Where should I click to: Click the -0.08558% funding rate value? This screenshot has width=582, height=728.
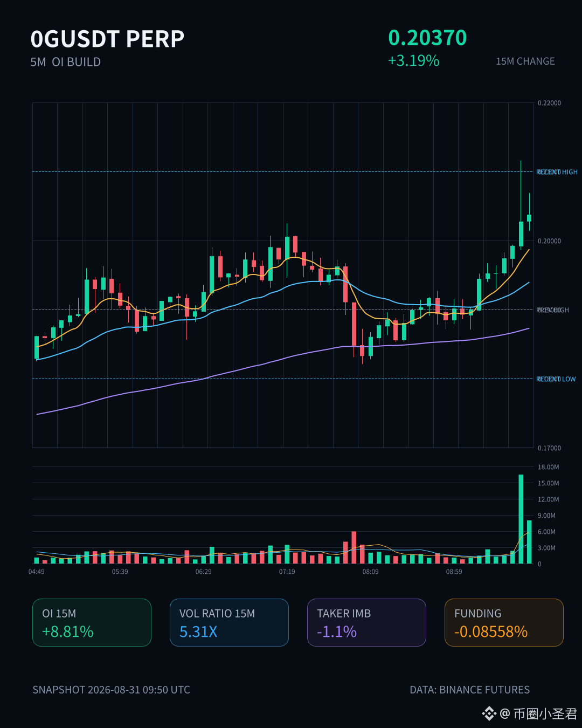click(491, 631)
